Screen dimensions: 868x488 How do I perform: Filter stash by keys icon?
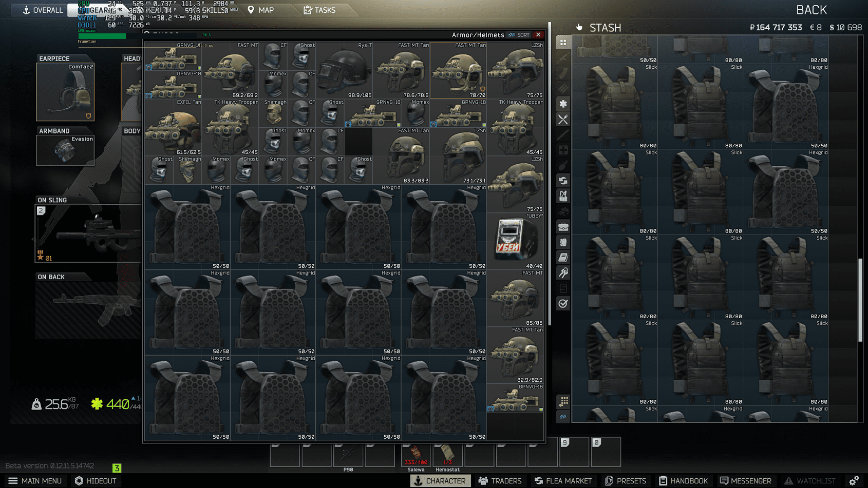pos(563,273)
